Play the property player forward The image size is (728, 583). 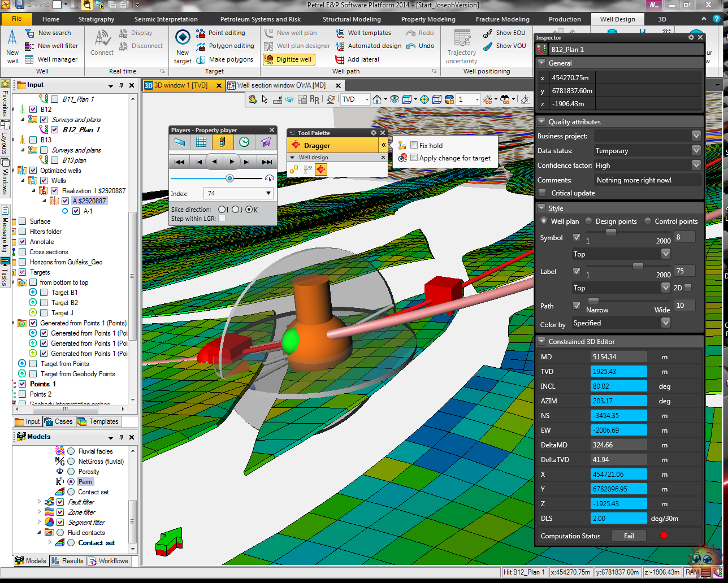click(x=232, y=162)
